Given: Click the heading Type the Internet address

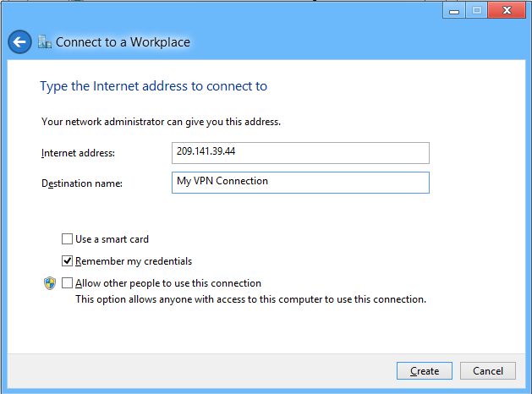Looking at the screenshot, I should (153, 86).
